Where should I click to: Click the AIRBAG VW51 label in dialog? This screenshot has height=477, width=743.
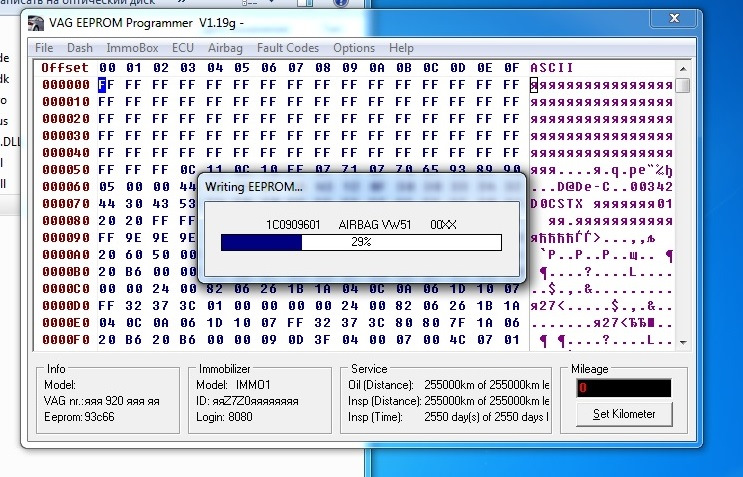click(x=375, y=225)
